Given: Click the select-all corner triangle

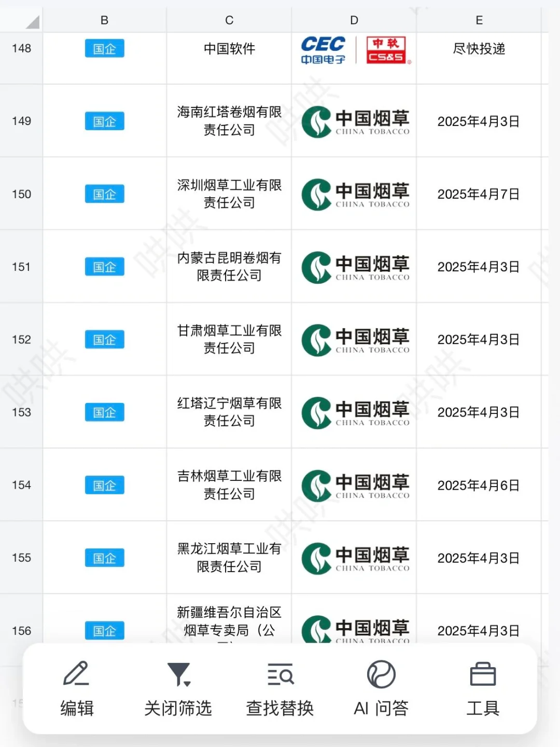Looking at the screenshot, I should pos(32,22).
